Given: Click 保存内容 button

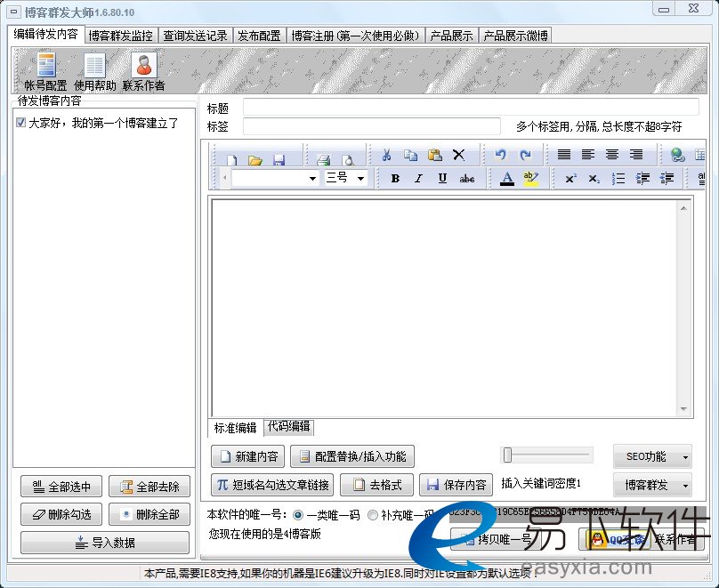Looking at the screenshot, I should pos(456,485).
